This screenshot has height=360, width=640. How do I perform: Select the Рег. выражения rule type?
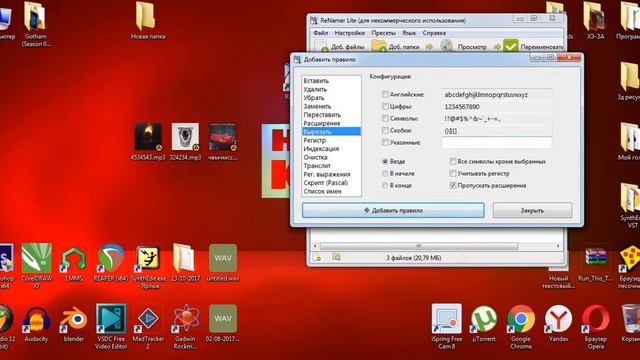(331, 174)
